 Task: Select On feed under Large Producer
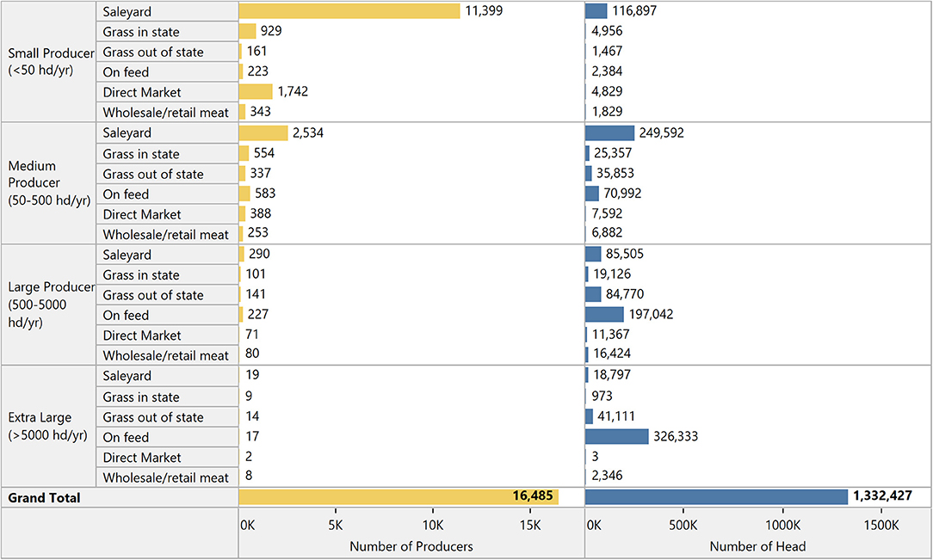[x=126, y=316]
